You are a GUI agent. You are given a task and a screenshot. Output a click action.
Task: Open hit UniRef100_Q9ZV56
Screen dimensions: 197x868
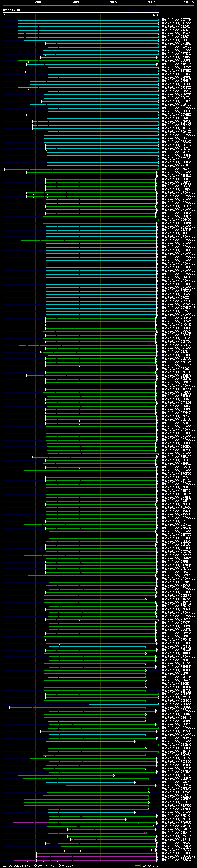pyautogui.click(x=177, y=20)
